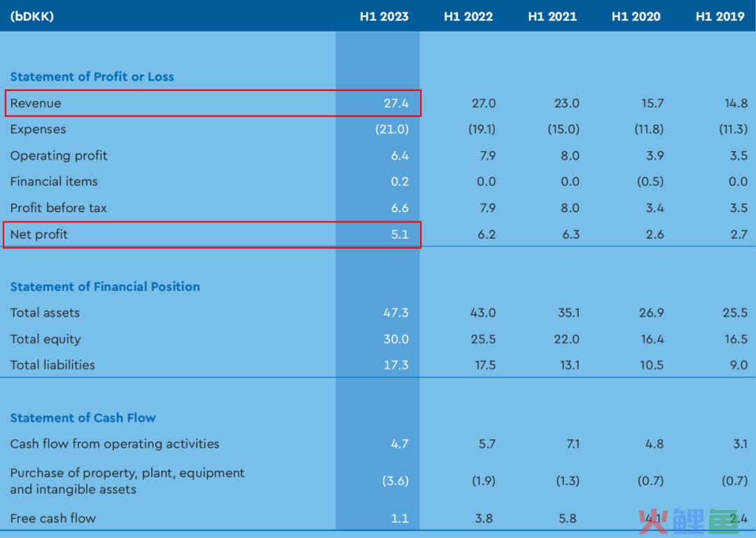Select H1 2020 Net profit value 2.6

pyautogui.click(x=655, y=234)
